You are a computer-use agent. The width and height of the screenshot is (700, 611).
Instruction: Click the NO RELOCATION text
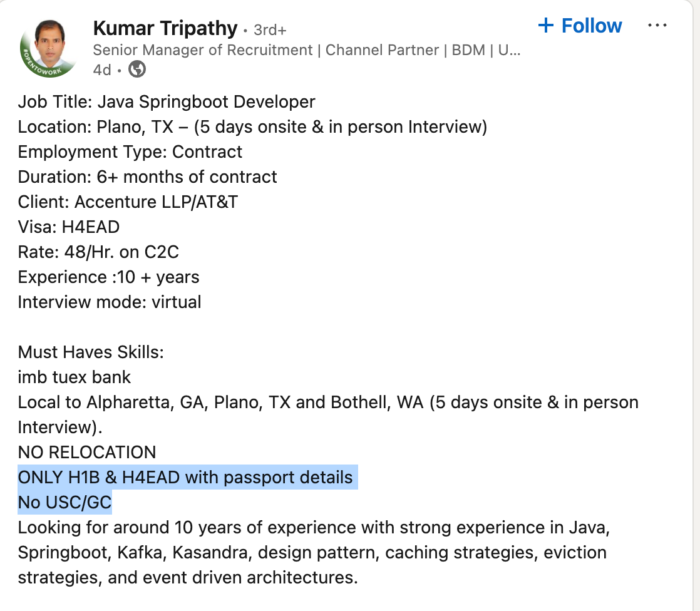87,452
